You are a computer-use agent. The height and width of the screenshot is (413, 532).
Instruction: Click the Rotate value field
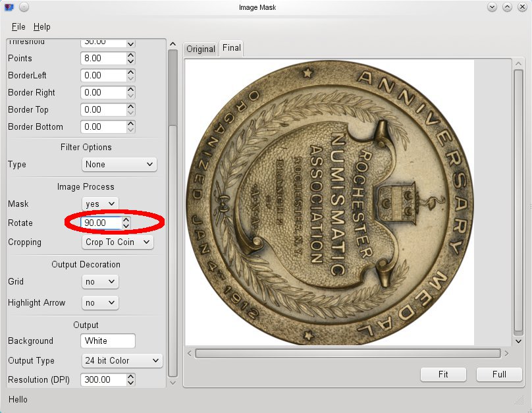tap(101, 223)
